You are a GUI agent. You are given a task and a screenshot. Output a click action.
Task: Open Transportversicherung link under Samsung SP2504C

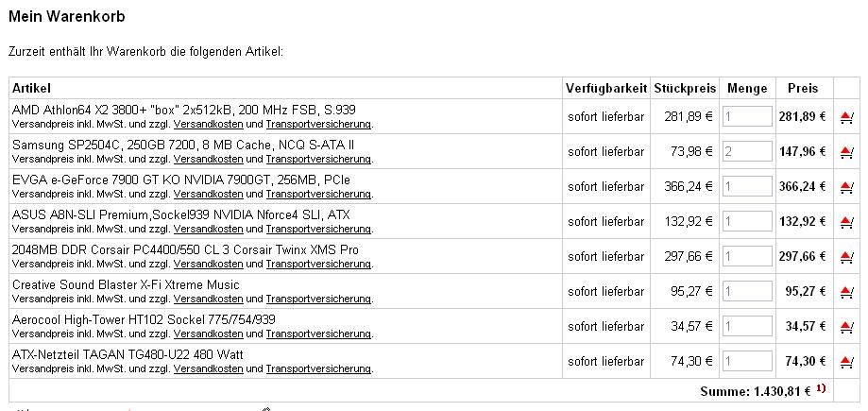coord(318,159)
